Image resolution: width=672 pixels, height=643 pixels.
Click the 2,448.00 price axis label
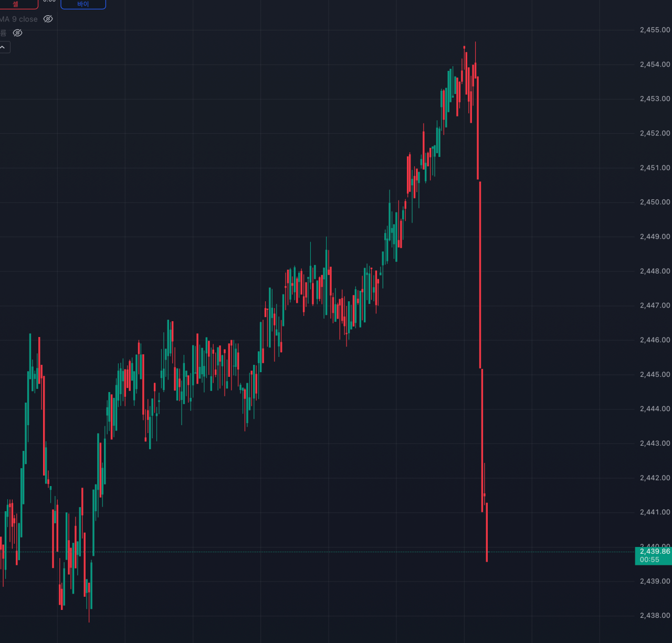click(x=655, y=271)
